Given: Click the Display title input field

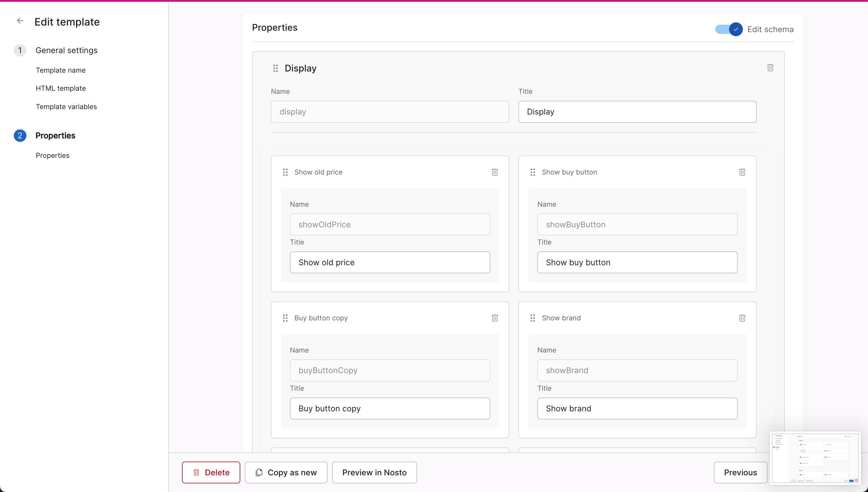Looking at the screenshot, I should pyautogui.click(x=637, y=112).
